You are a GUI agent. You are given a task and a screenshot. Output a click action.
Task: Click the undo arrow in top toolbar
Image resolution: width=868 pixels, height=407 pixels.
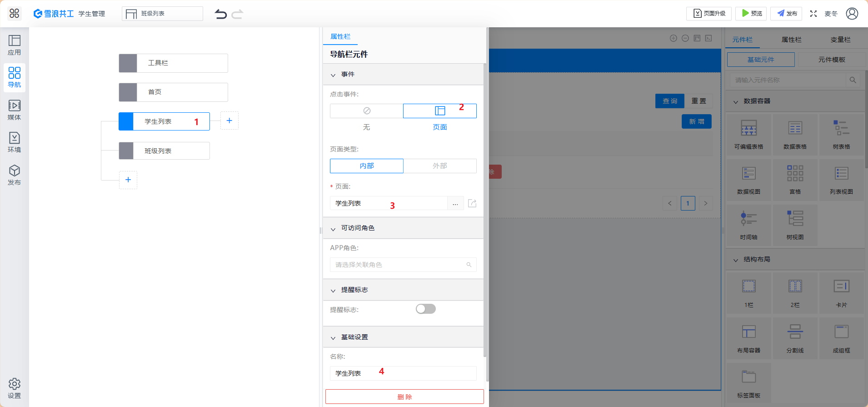tap(221, 14)
